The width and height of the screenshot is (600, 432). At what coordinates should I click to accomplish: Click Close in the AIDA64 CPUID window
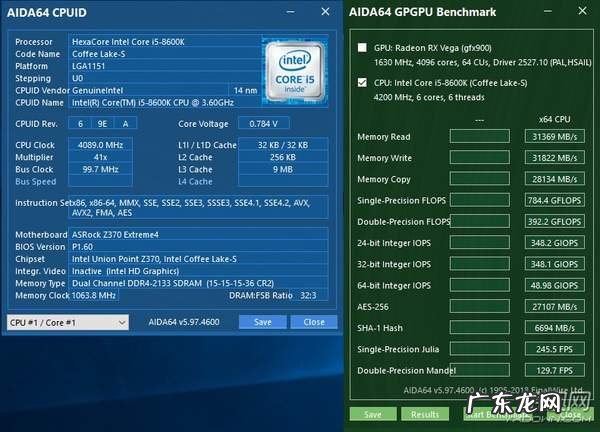click(314, 322)
